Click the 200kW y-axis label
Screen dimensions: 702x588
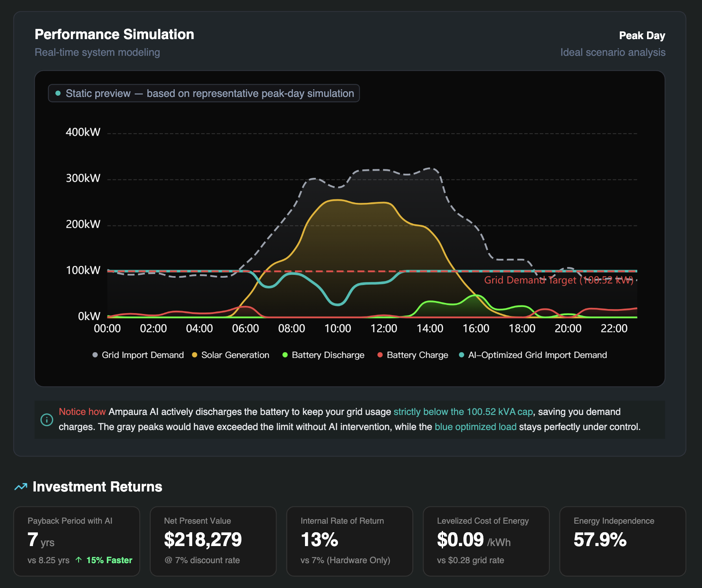click(x=83, y=224)
